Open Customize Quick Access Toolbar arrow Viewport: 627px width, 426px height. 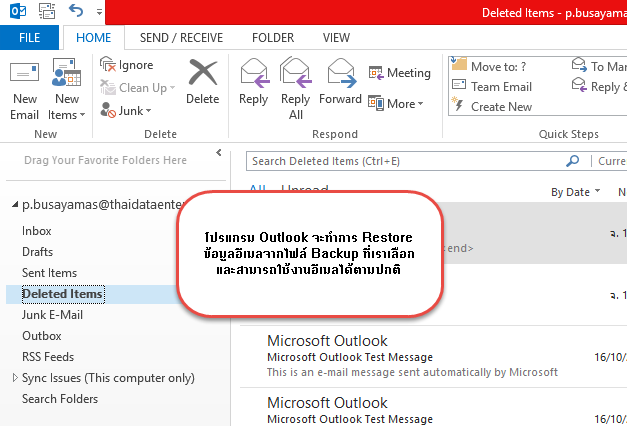(99, 12)
